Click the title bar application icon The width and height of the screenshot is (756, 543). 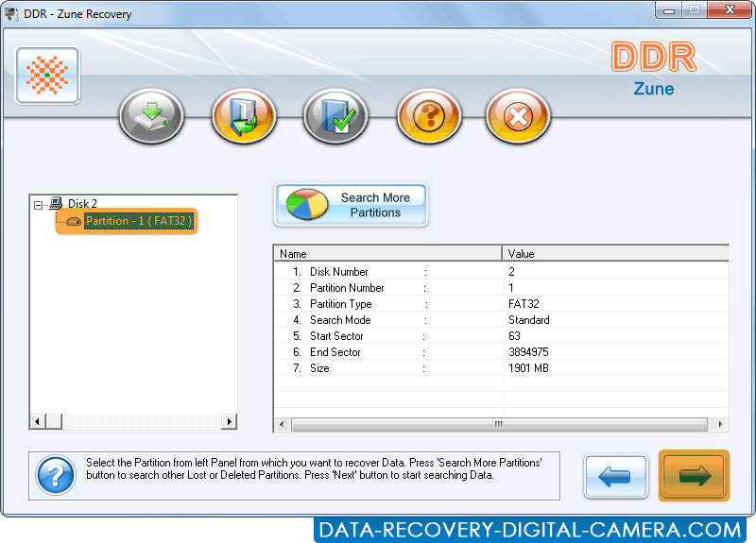coord(11,14)
